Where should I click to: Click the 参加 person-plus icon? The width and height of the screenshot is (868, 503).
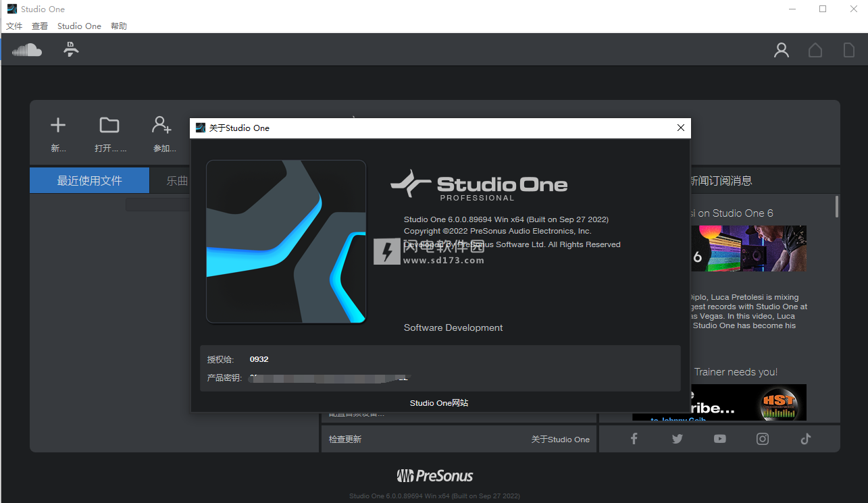click(x=162, y=125)
